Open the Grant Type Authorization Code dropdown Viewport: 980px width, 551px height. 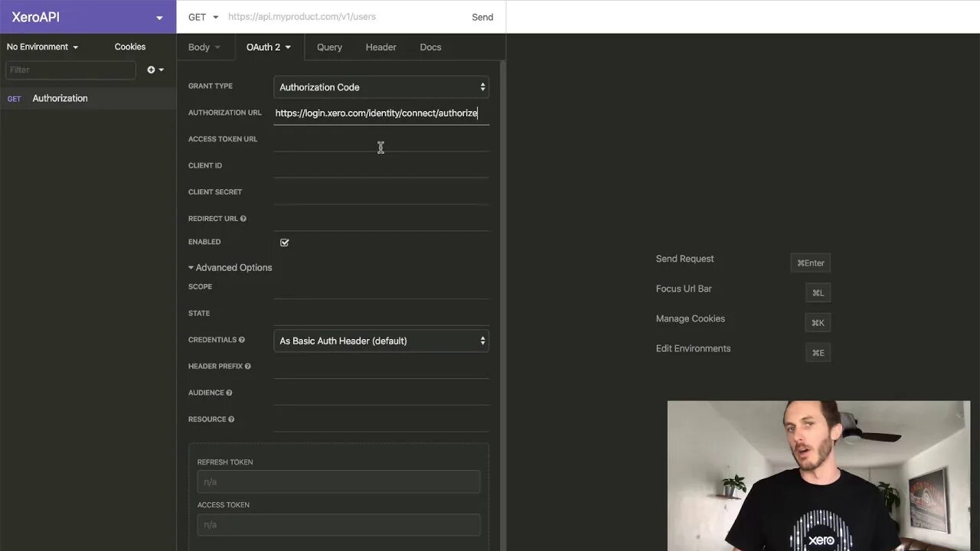(x=381, y=87)
